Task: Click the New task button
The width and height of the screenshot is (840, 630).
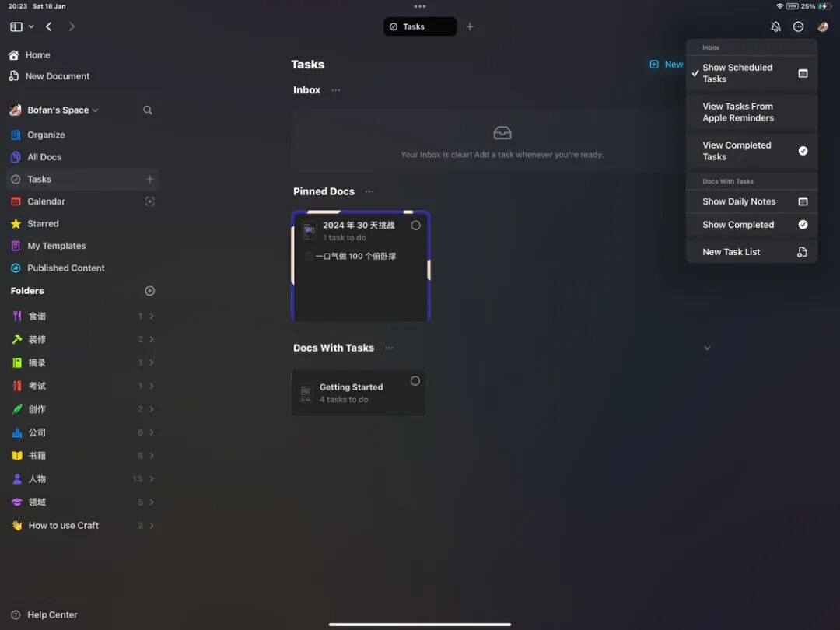Action: point(667,65)
